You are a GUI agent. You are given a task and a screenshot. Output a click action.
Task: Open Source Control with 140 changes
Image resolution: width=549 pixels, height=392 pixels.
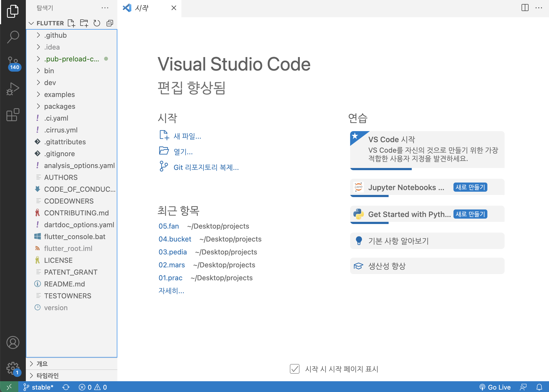pyautogui.click(x=13, y=64)
